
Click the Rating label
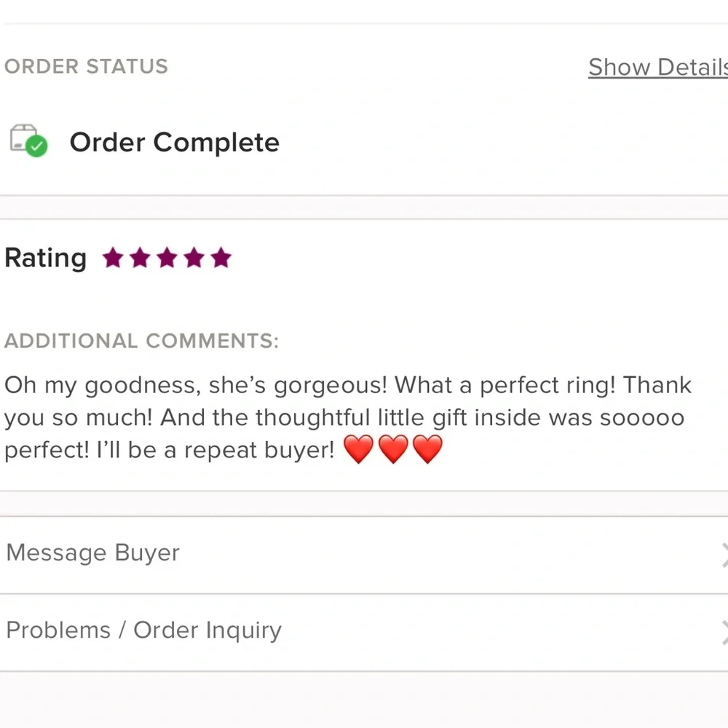(x=45, y=258)
